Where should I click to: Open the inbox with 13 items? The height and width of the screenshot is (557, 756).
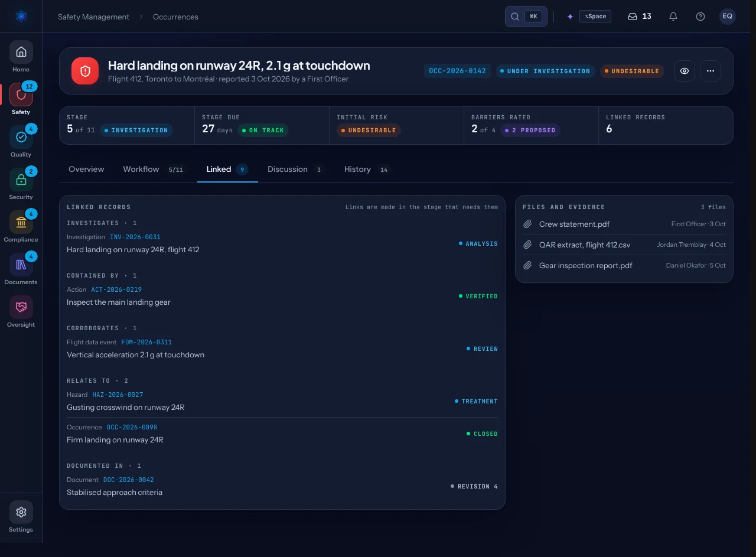(640, 17)
